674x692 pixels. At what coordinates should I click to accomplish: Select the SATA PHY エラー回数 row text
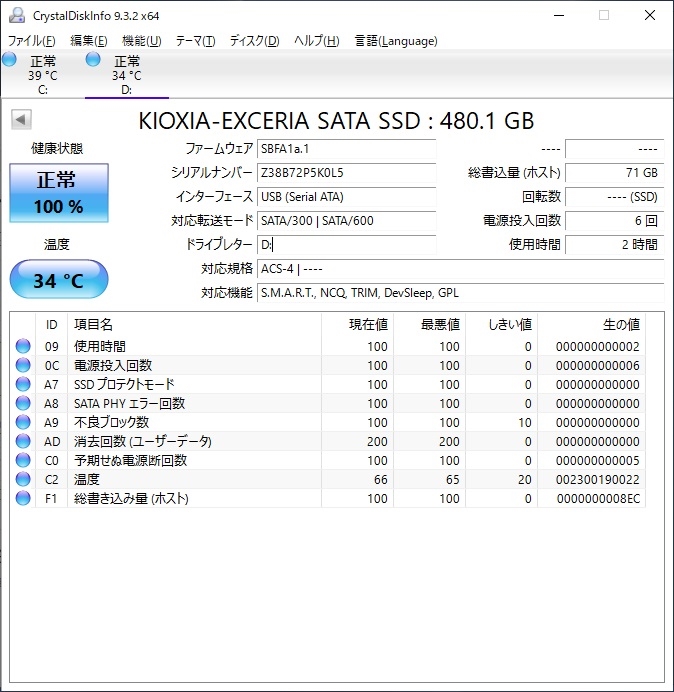tap(129, 403)
